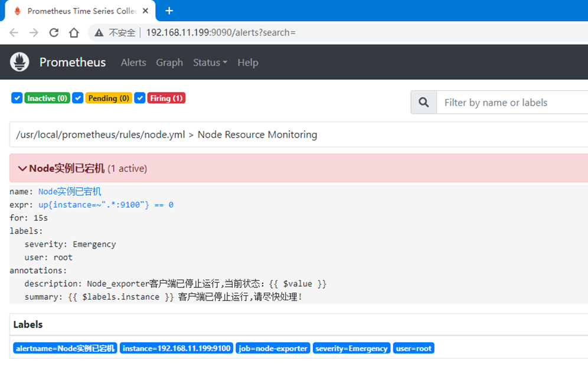The width and height of the screenshot is (588, 383).
Task: Open the Help nav item
Action: pos(248,63)
